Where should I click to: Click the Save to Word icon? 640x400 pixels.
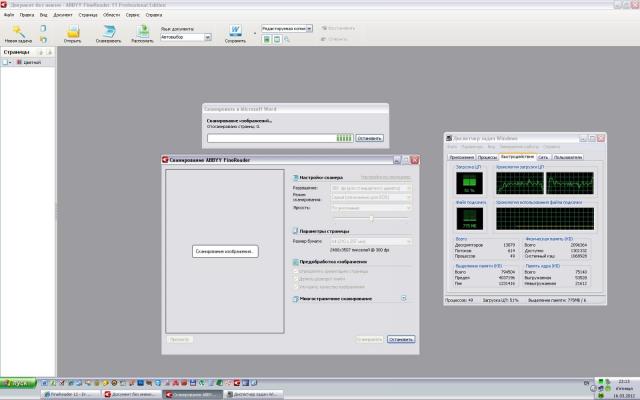pyautogui.click(x=235, y=31)
